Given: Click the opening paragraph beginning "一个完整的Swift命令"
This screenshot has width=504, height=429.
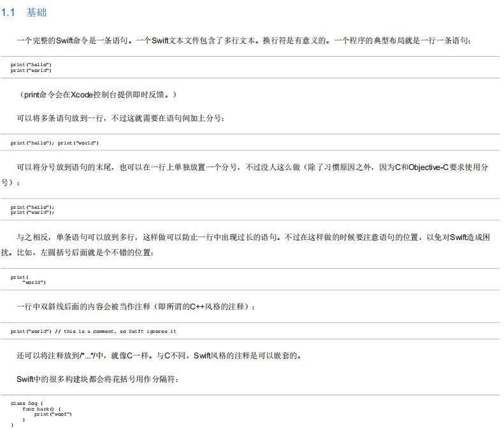Looking at the screenshot, I should tap(244, 41).
